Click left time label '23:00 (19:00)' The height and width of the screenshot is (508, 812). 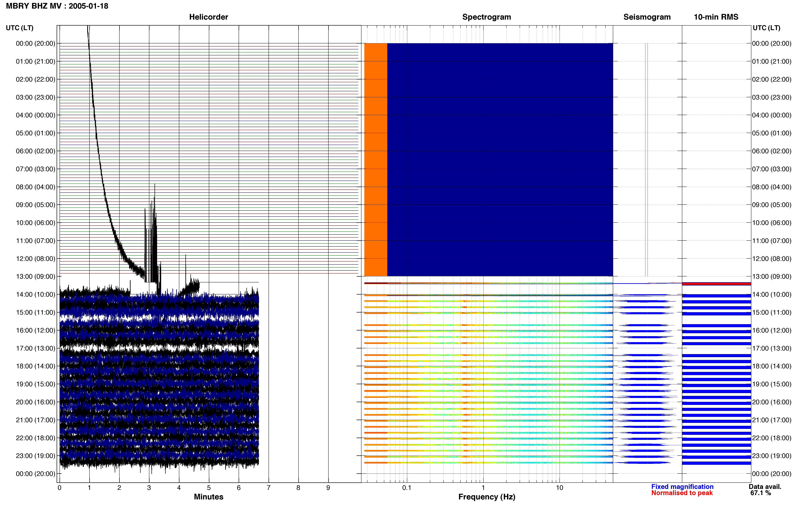(36, 456)
